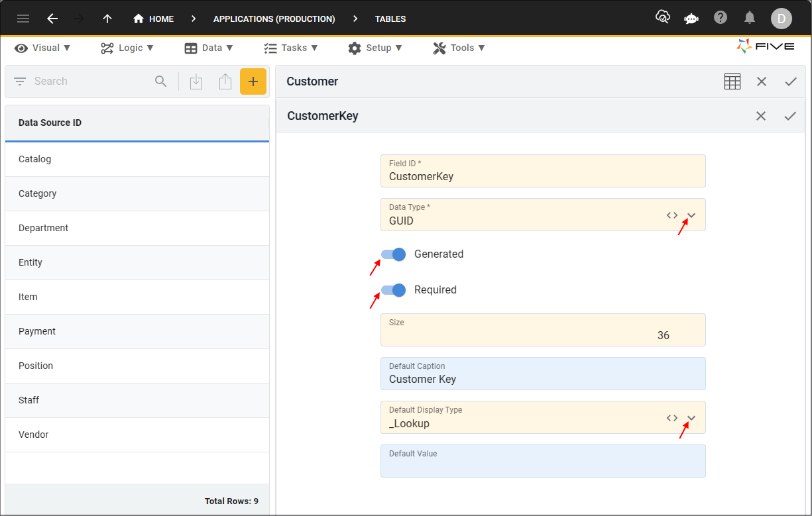The image size is (812, 516).
Task: Click the code icon in Default Display Type
Action: [672, 418]
